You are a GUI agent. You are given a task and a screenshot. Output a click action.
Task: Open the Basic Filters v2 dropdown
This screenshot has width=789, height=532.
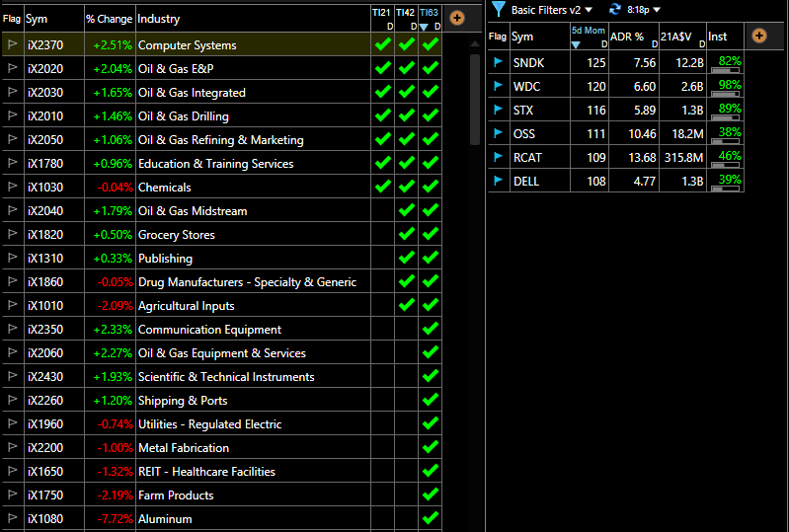[551, 10]
